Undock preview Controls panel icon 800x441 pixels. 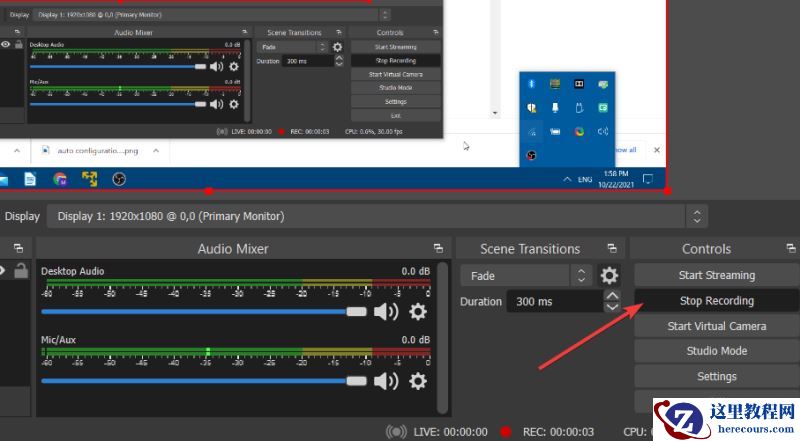click(435, 32)
